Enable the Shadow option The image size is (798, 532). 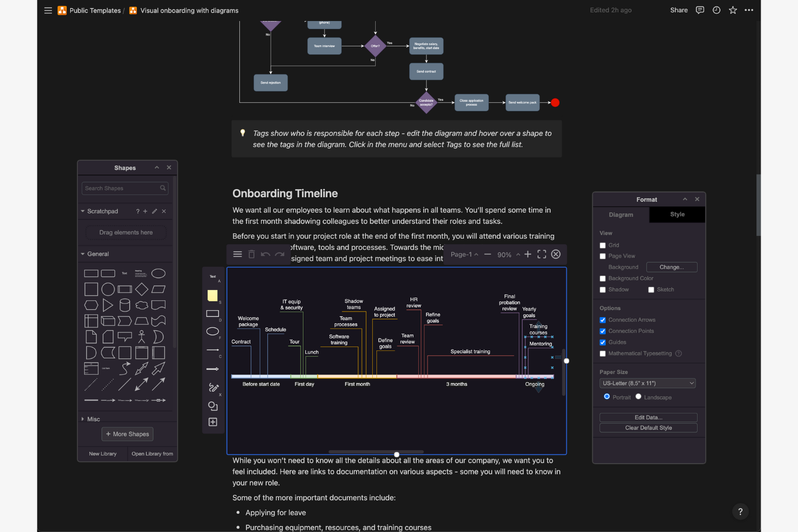click(602, 289)
